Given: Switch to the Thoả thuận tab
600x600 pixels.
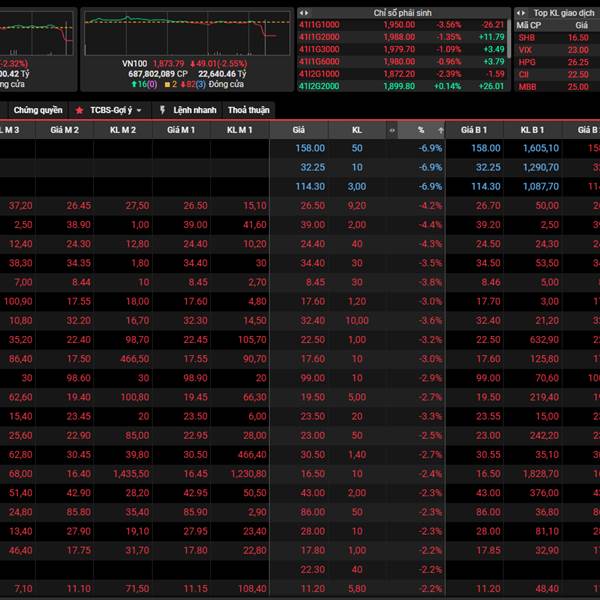Looking at the screenshot, I should tap(248, 110).
